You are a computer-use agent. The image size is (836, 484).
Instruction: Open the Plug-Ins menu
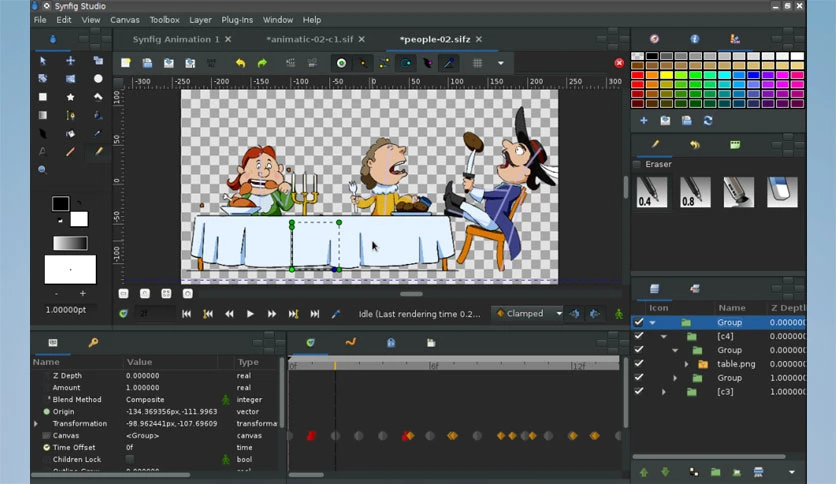237,20
